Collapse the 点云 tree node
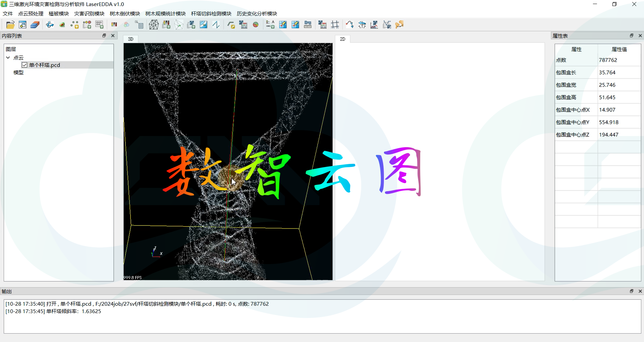 pos(8,57)
